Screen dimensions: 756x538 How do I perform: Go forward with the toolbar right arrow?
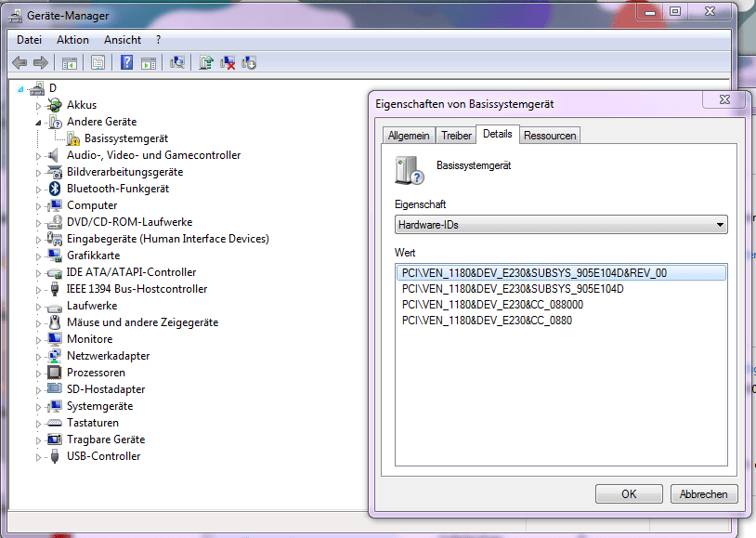tap(41, 62)
